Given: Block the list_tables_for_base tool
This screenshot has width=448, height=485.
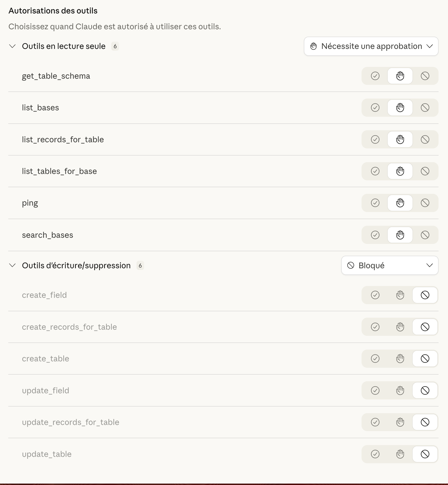Looking at the screenshot, I should tap(425, 171).
